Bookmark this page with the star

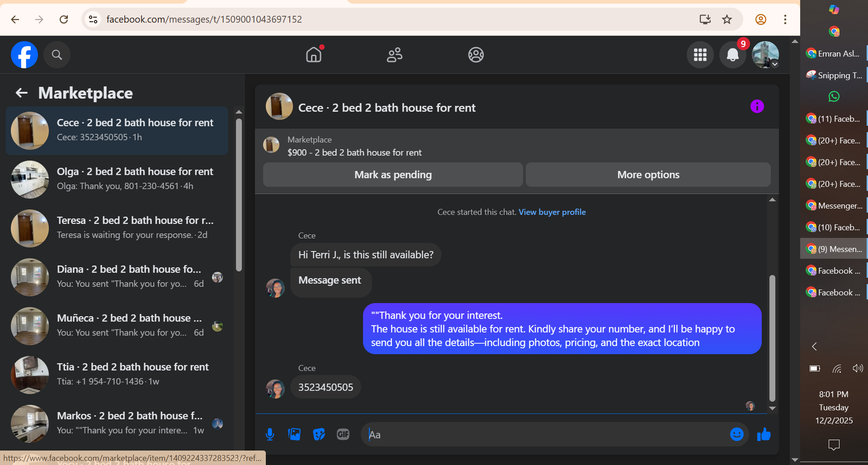(x=727, y=19)
